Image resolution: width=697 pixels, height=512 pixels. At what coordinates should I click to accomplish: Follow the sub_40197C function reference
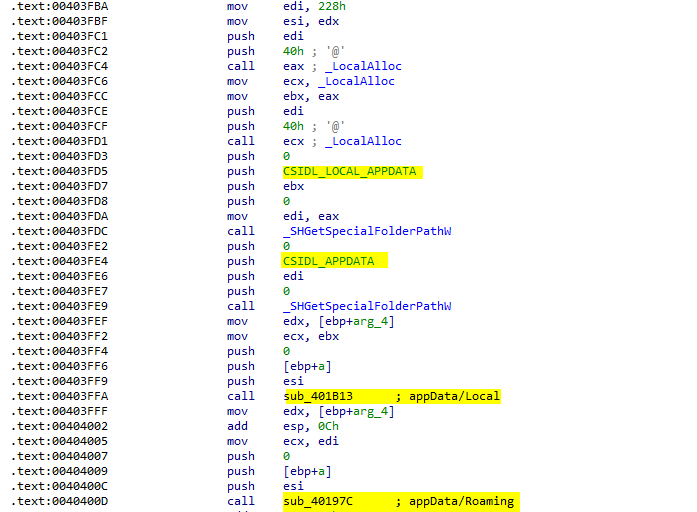318,502
